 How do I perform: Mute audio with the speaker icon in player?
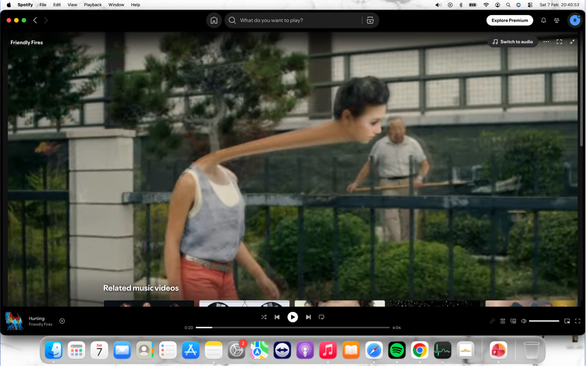(x=524, y=321)
